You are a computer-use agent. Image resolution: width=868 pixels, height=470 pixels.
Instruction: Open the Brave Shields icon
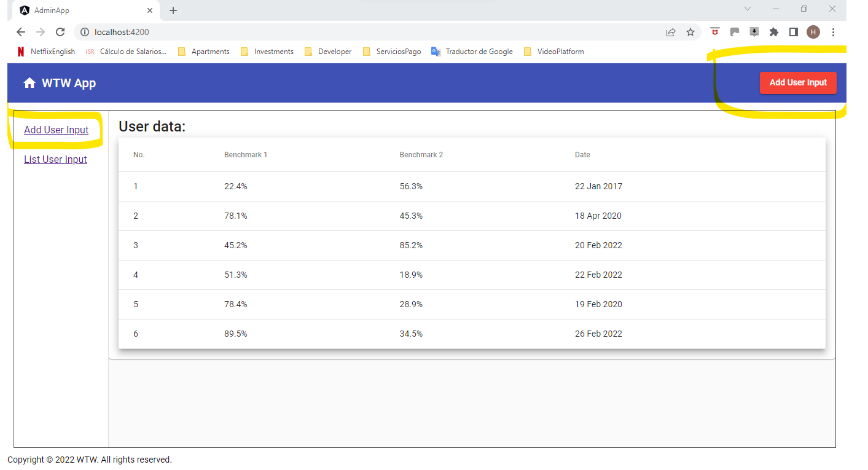714,32
